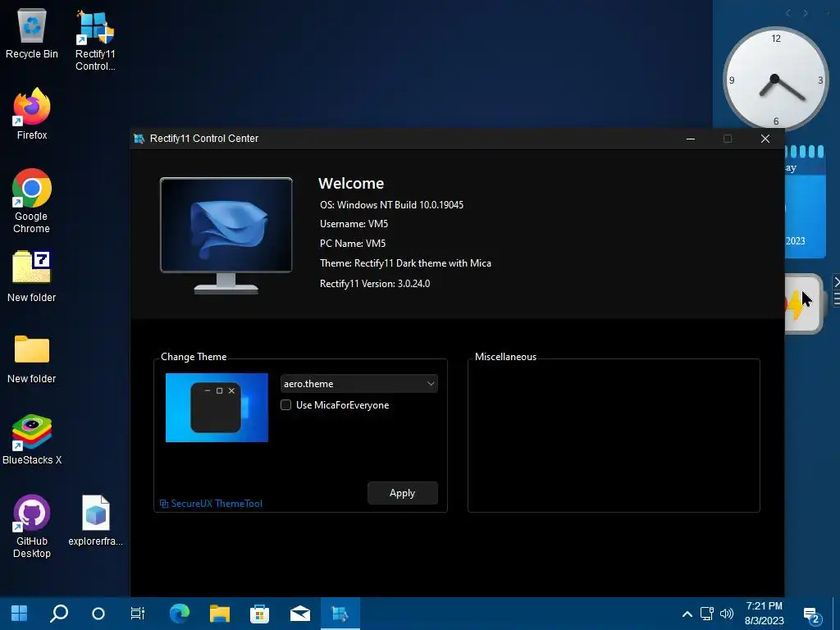Open Task View on the taskbar
Screen dimensions: 840x630
[x=138, y=614]
